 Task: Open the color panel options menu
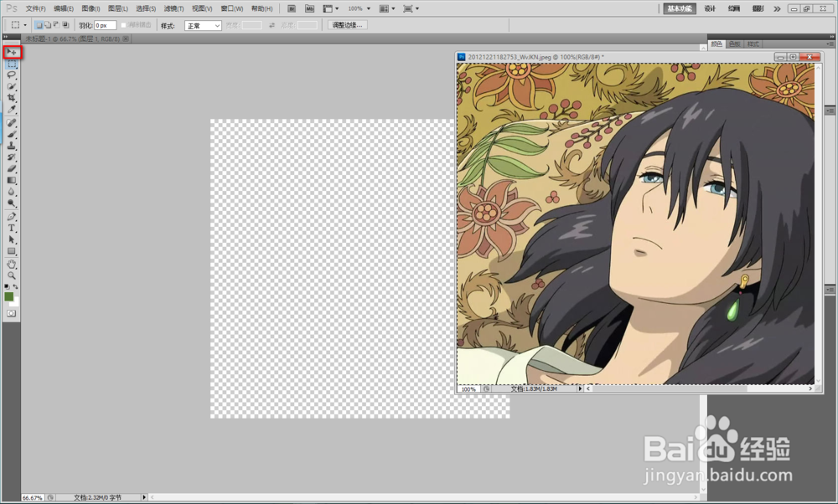[x=830, y=44]
